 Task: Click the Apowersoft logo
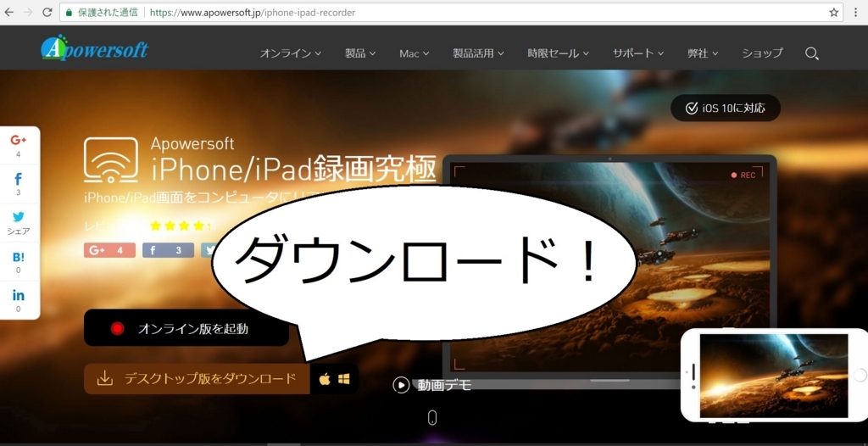pyautogui.click(x=94, y=48)
